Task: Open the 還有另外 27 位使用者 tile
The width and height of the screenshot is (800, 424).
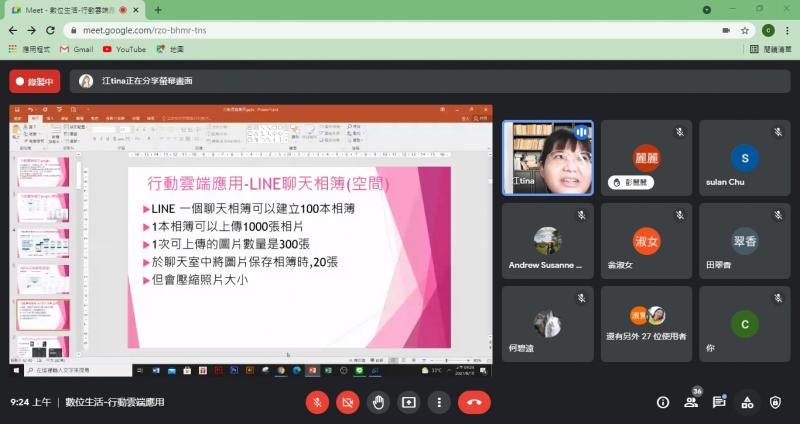Action: (646, 324)
